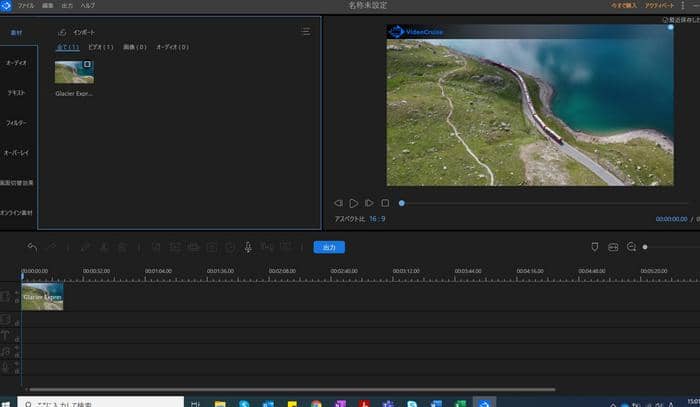This screenshot has height=407, width=700.
Task: Open the ヘルプ menu
Action: [88, 5]
